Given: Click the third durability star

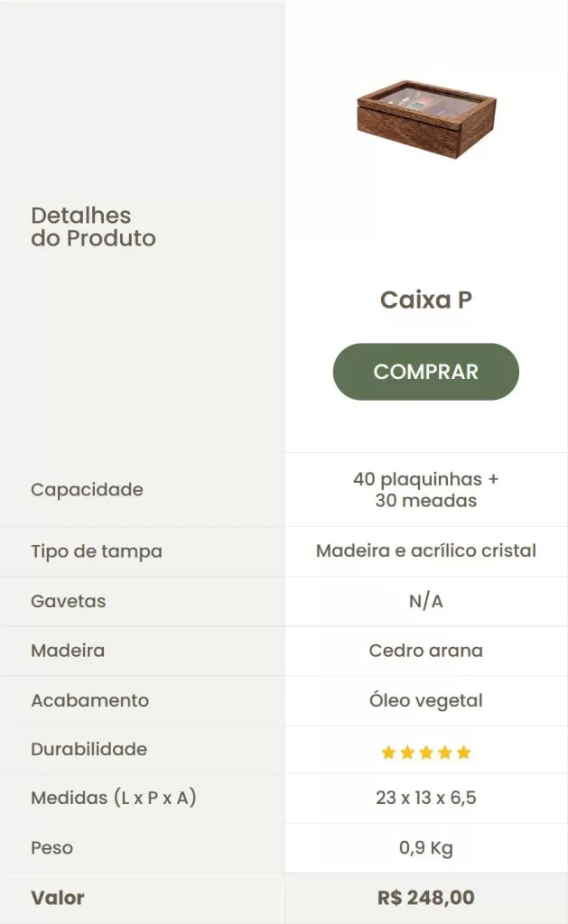Looking at the screenshot, I should [x=426, y=753].
